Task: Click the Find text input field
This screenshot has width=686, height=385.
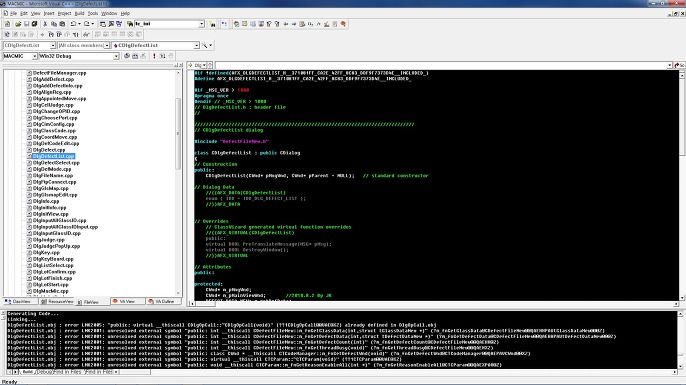Action: coord(166,24)
